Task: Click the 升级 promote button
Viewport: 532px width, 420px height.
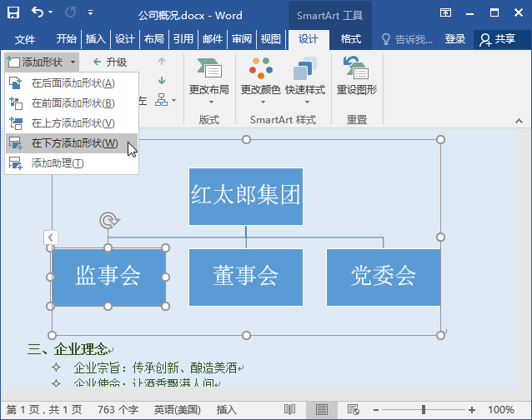Action: tap(110, 62)
